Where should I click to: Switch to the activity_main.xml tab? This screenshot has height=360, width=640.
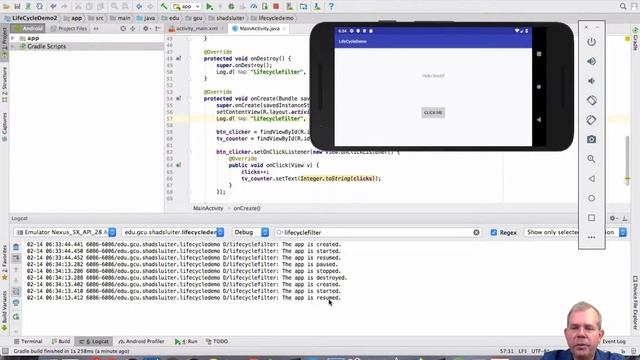tap(196, 29)
